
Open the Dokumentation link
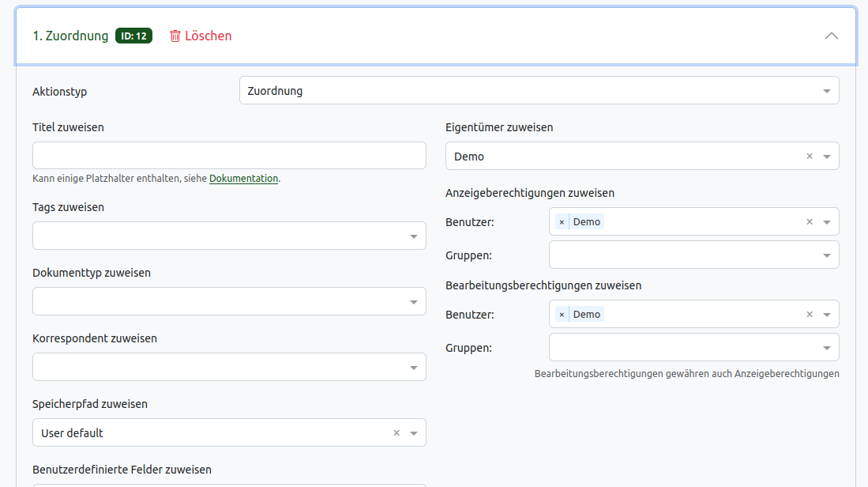tap(243, 179)
